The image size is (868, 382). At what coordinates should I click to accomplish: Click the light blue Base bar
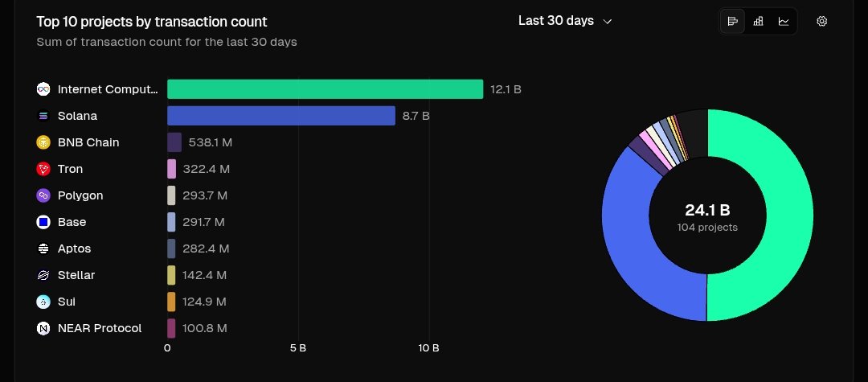point(172,222)
